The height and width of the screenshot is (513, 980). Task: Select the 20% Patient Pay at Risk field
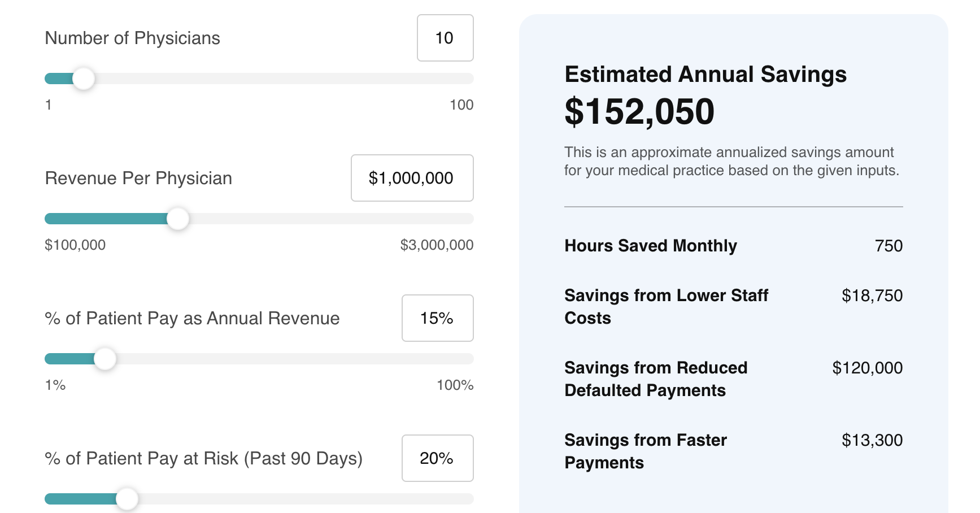point(437,458)
